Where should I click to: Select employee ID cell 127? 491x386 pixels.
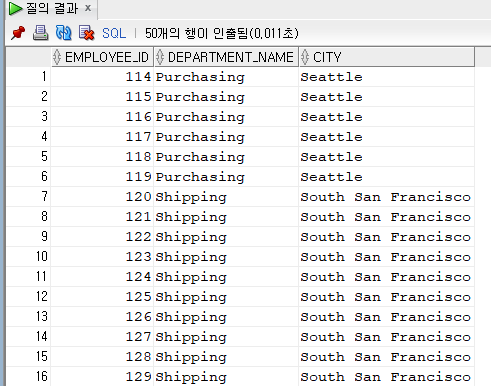coord(102,337)
